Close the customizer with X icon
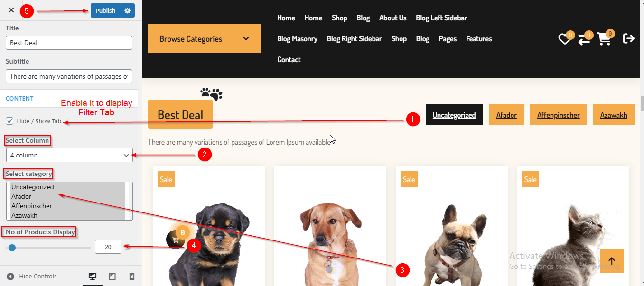The height and width of the screenshot is (286, 644). coord(11,10)
